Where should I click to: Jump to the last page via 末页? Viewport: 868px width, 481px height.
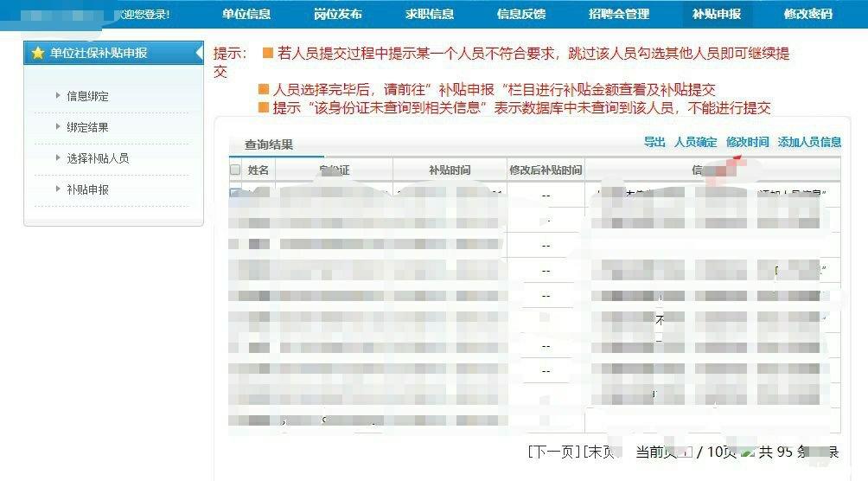601,452
